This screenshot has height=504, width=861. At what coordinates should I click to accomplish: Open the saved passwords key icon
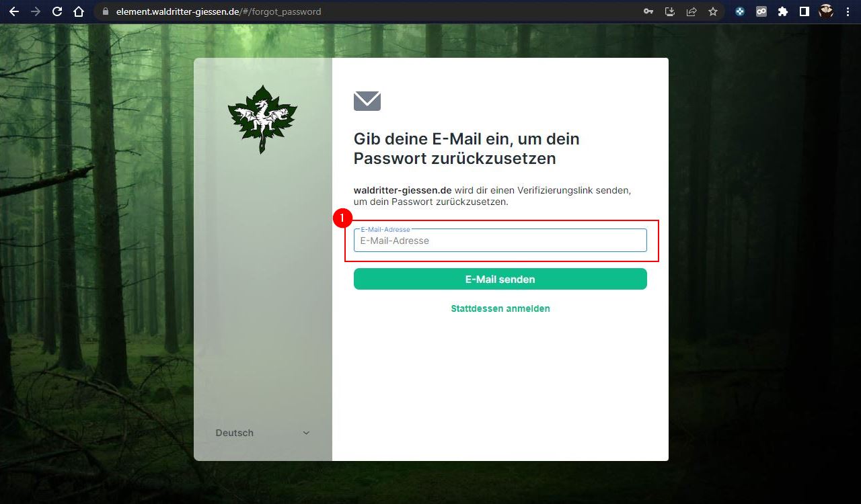(x=648, y=11)
